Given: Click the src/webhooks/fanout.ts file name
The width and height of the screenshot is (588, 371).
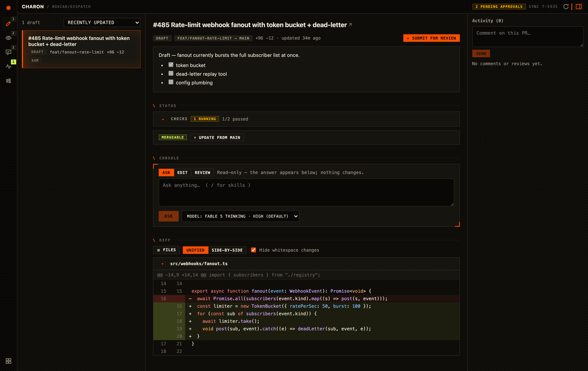Looking at the screenshot, I should 199,264.
